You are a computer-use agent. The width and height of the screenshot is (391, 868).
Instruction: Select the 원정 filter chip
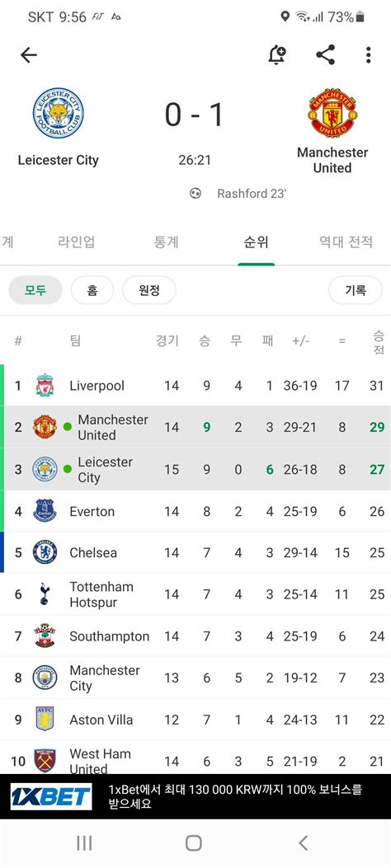coord(149,290)
